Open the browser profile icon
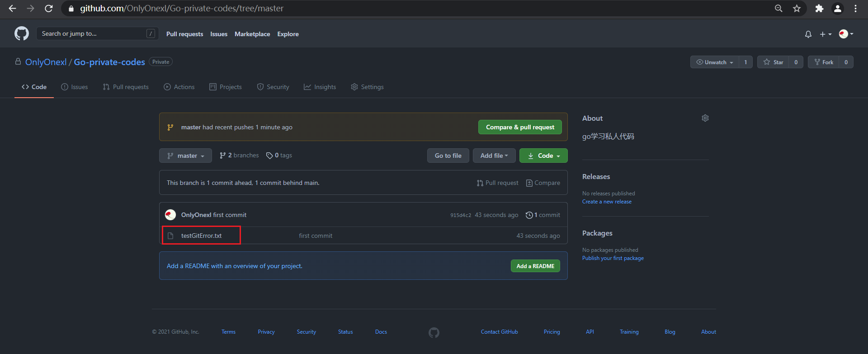 [838, 9]
